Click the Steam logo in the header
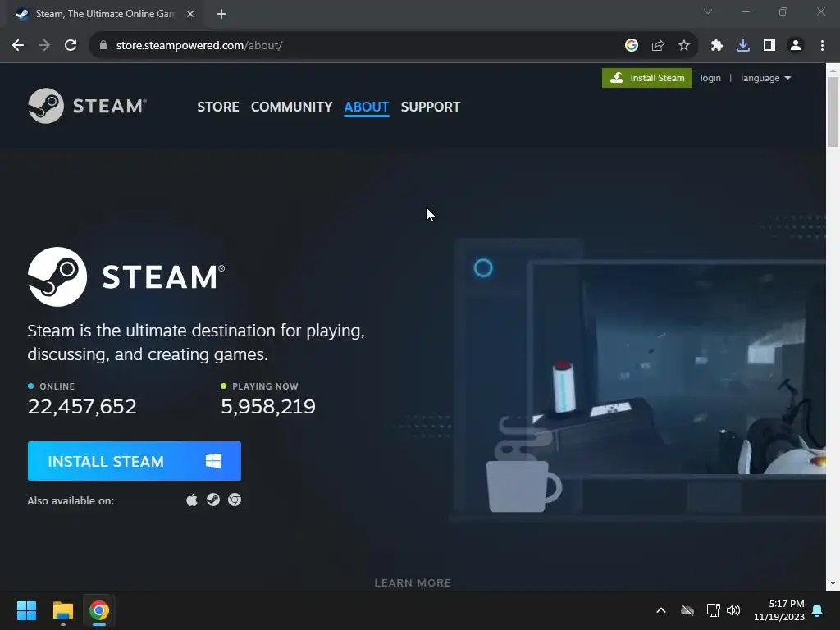Image resolution: width=840 pixels, height=630 pixels. pos(87,106)
